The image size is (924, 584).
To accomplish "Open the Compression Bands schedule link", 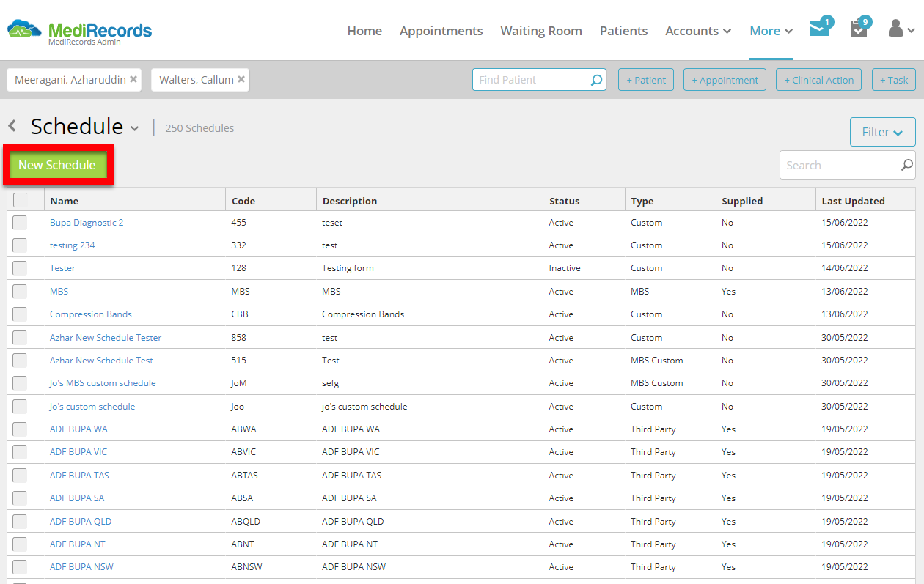I will 91,314.
